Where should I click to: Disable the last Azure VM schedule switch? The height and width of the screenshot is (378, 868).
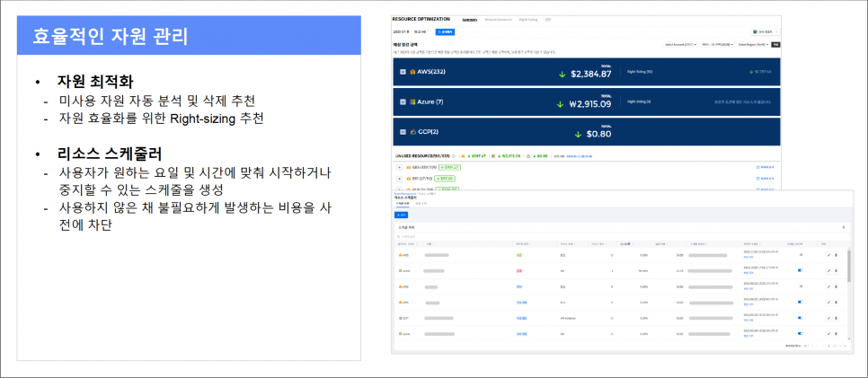801,334
